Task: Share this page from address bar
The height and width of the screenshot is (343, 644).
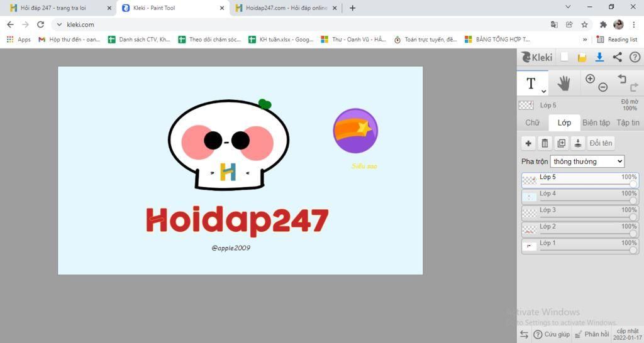Action: tap(569, 24)
